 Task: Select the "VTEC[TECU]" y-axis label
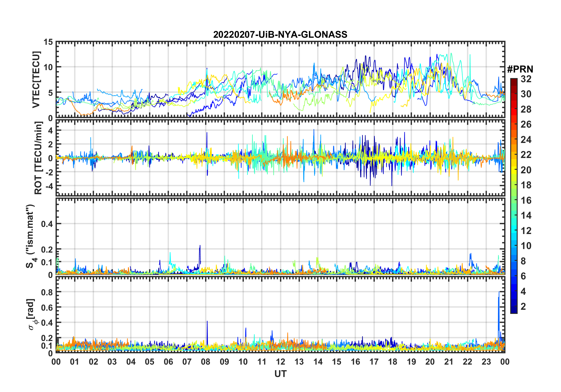36,80
